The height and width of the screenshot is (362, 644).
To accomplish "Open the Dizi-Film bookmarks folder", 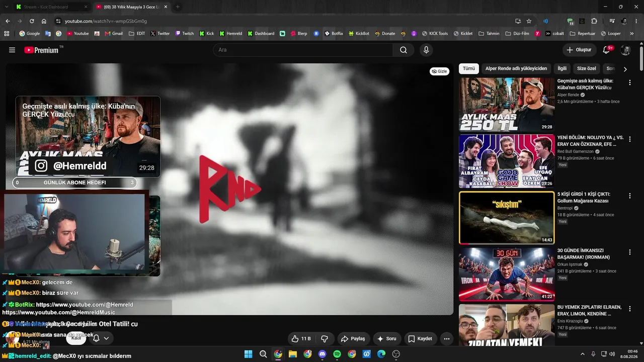I will click(x=517, y=34).
